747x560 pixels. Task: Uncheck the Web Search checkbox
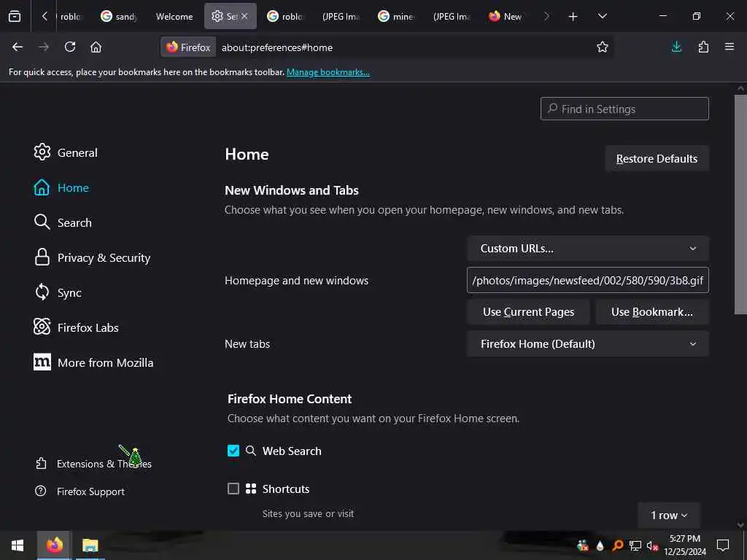point(233,451)
